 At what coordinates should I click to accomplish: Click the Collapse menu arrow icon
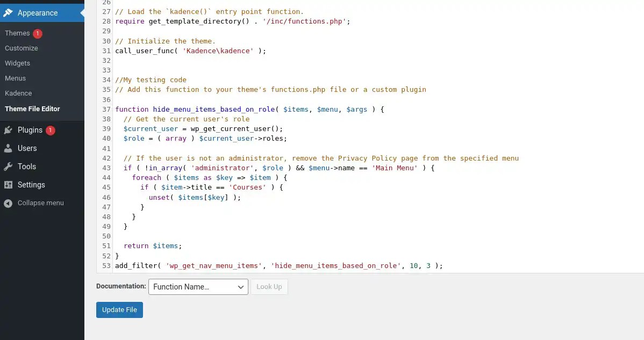coord(8,203)
